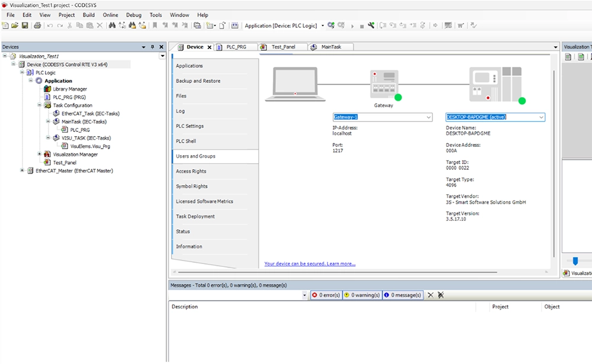The image size is (592, 364).
Task: Click the Redo arrow icon
Action: (60, 25)
